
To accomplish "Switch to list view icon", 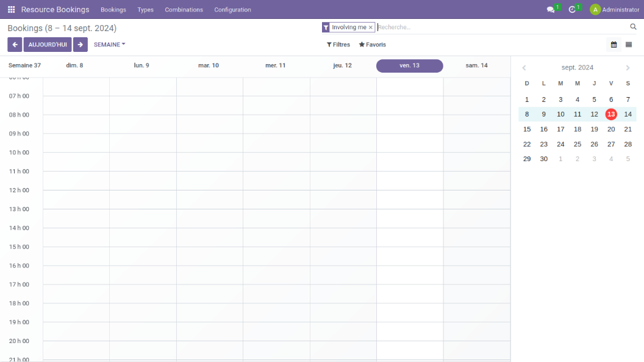I will (629, 45).
